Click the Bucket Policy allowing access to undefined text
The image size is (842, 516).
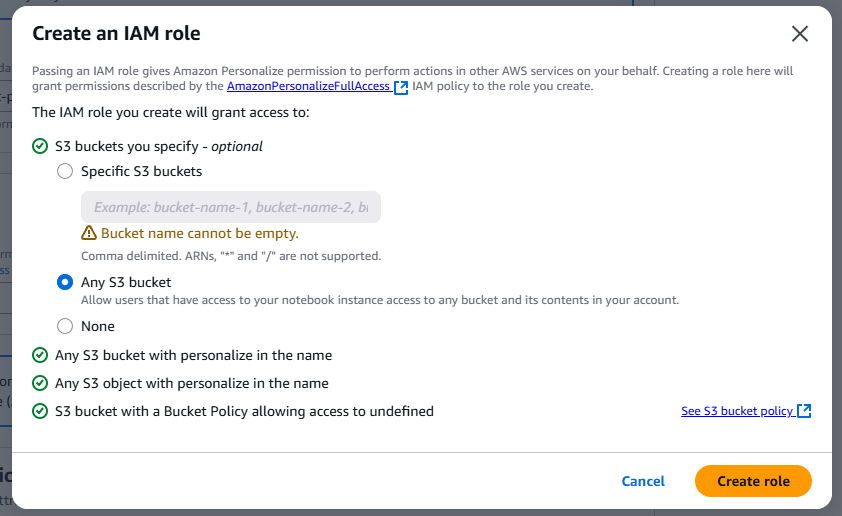(244, 411)
